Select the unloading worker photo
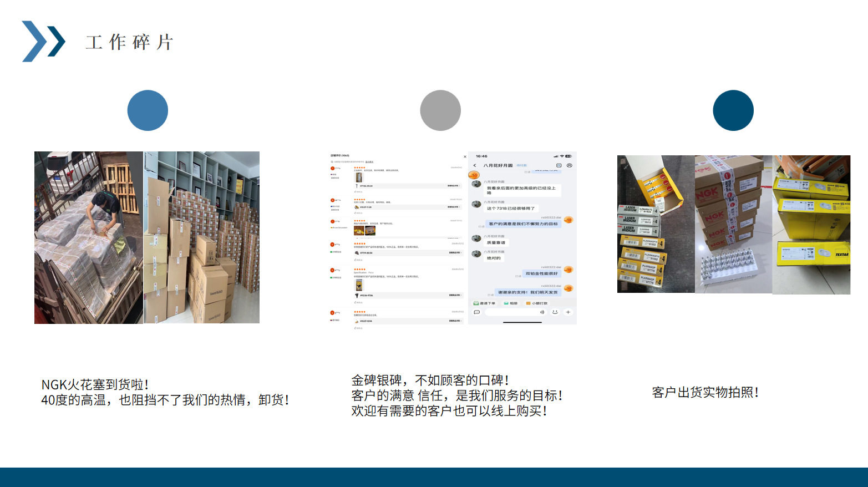 pyautogui.click(x=89, y=237)
